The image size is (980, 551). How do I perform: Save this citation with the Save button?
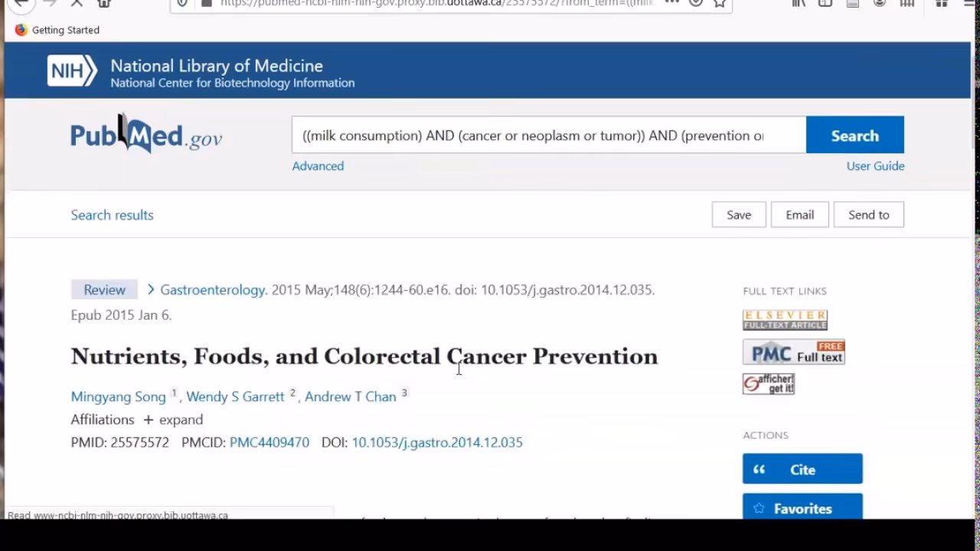coord(738,215)
